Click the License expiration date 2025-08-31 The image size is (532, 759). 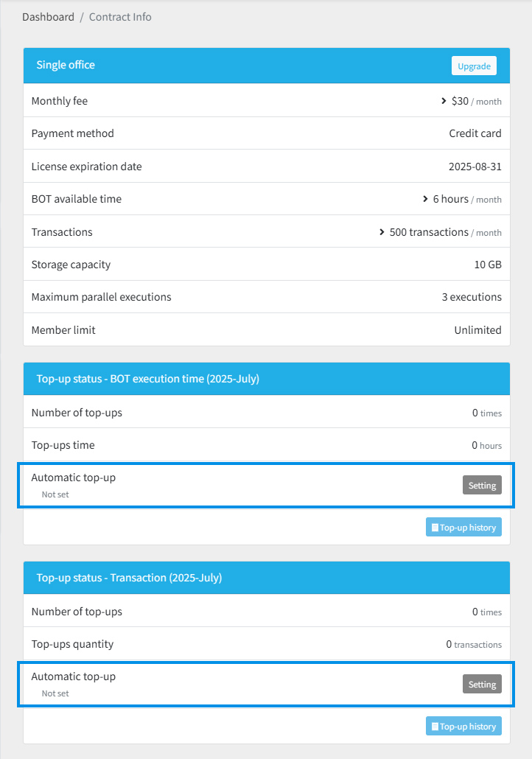click(475, 167)
